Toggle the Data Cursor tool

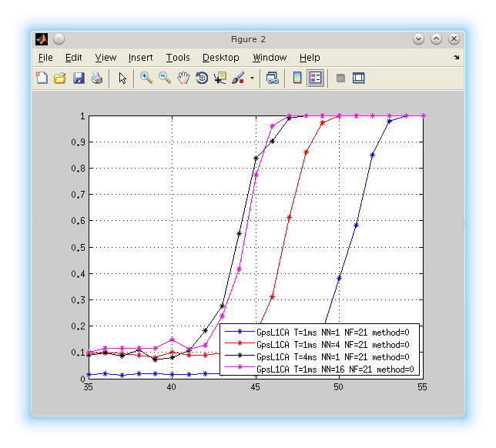tap(220, 78)
